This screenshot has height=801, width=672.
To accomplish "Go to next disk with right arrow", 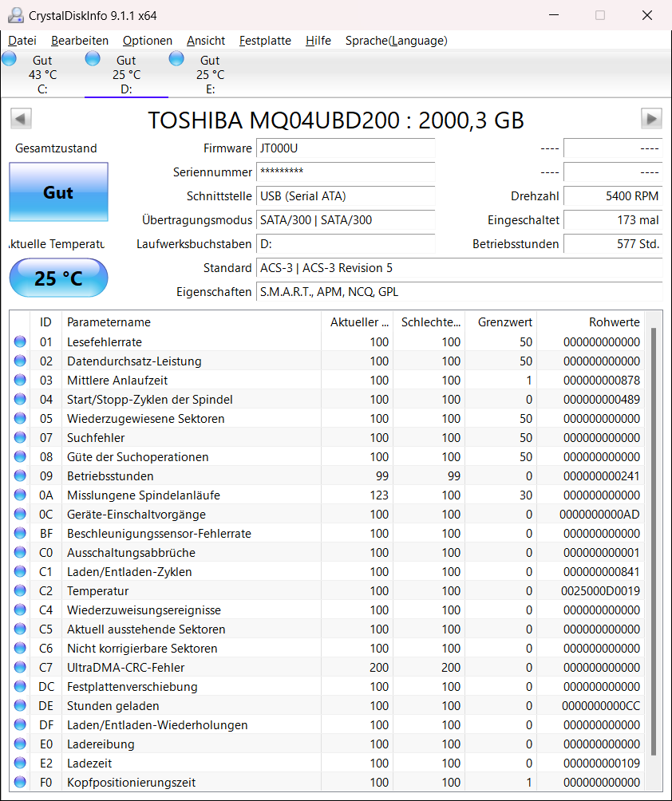I will (x=651, y=119).
